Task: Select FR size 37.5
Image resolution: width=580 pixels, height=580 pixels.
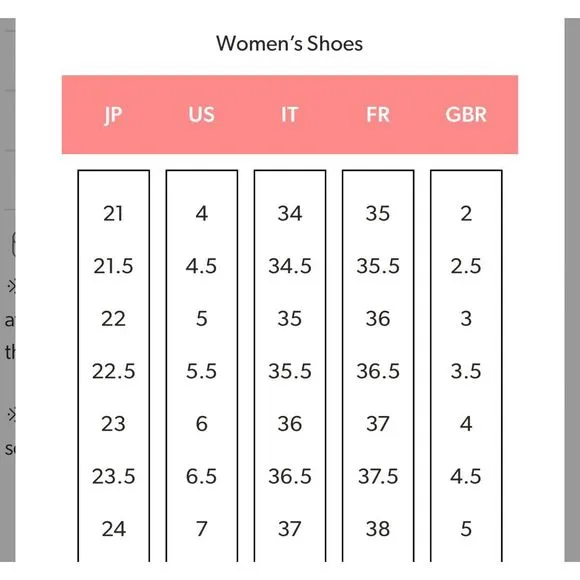Action: click(378, 476)
